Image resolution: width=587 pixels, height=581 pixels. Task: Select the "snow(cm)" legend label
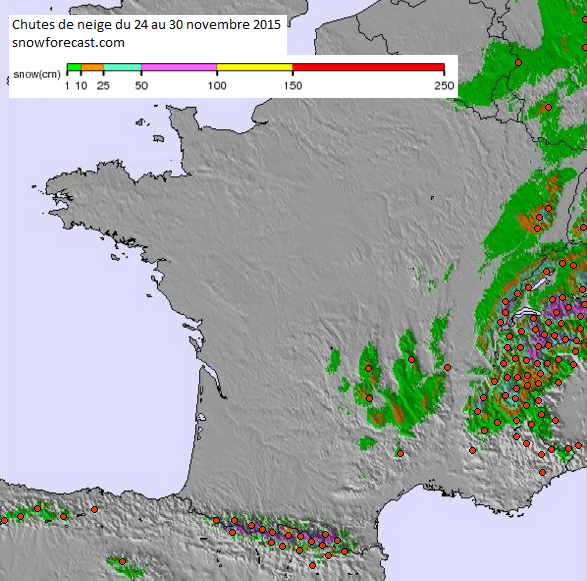(x=37, y=74)
